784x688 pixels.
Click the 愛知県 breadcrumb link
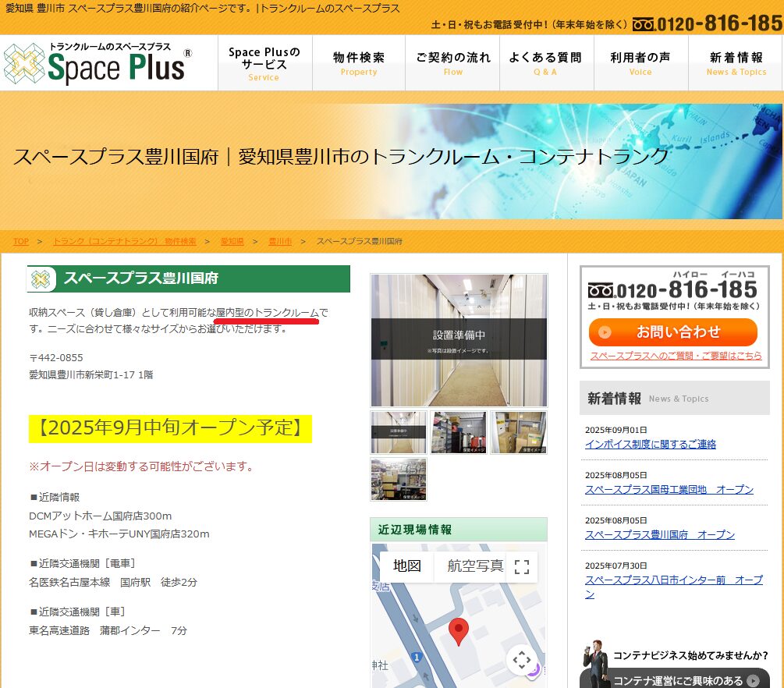[232, 242]
